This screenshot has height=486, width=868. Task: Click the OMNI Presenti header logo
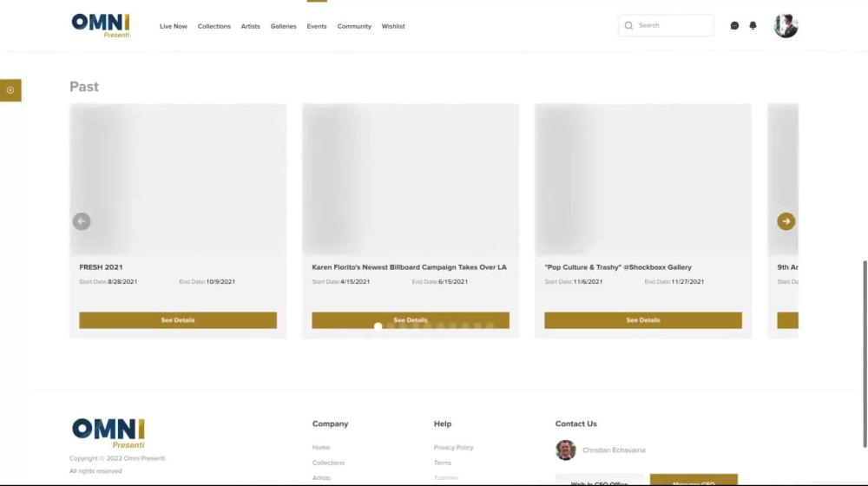click(x=100, y=25)
